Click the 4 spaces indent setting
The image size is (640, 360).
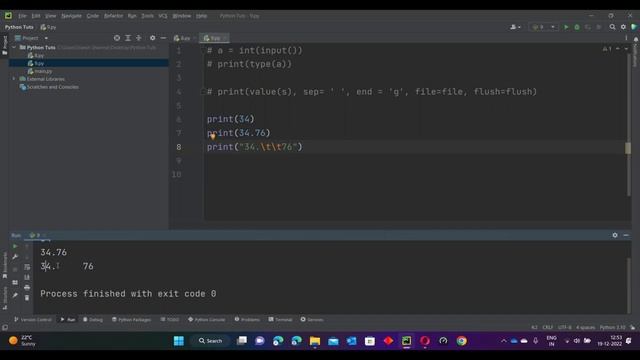(585, 327)
